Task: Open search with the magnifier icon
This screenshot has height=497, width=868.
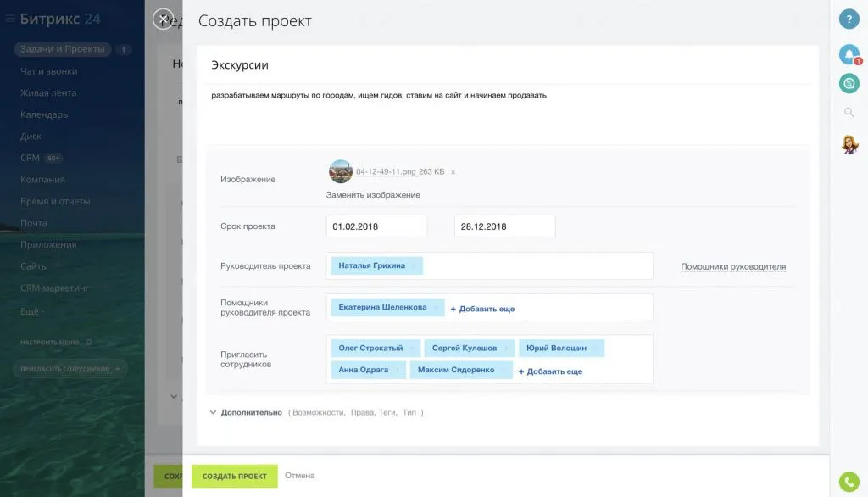Action: [849, 112]
